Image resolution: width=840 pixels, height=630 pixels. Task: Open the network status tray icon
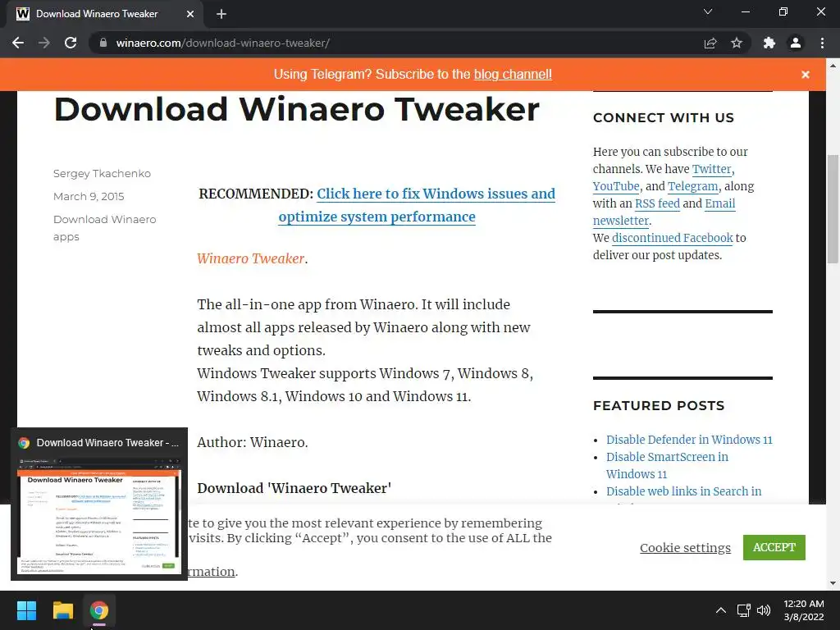click(x=743, y=610)
